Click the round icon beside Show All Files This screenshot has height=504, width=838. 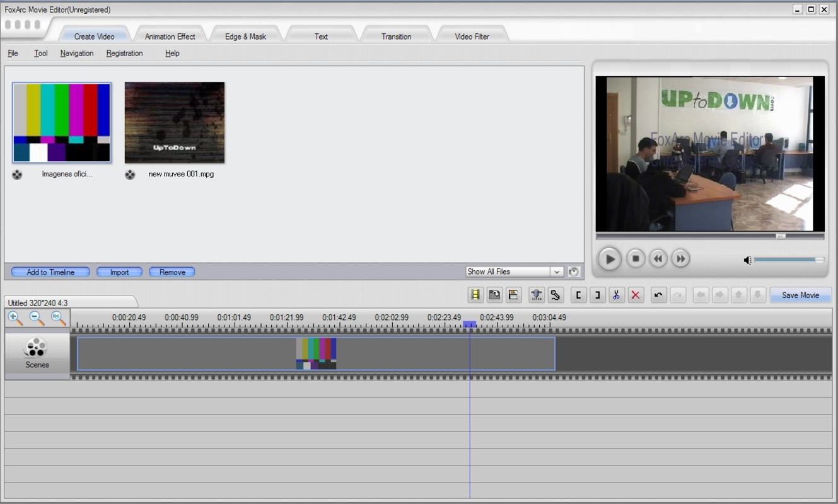[x=573, y=272]
